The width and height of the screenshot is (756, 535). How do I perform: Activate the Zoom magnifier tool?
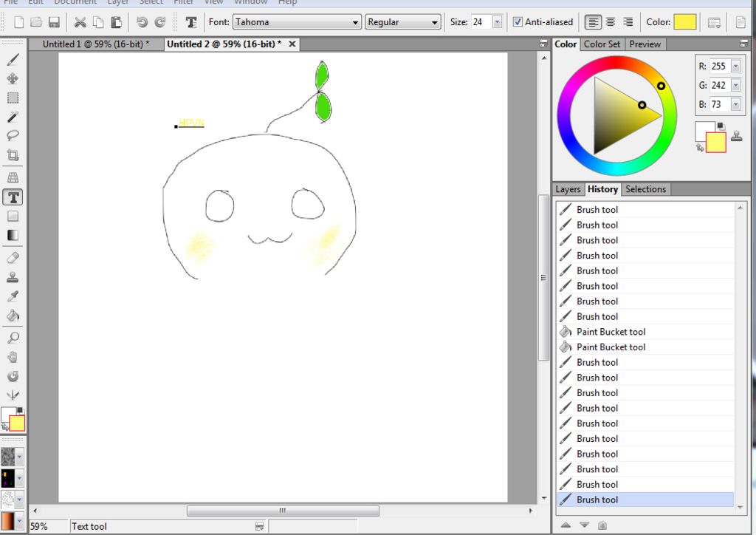(x=13, y=338)
